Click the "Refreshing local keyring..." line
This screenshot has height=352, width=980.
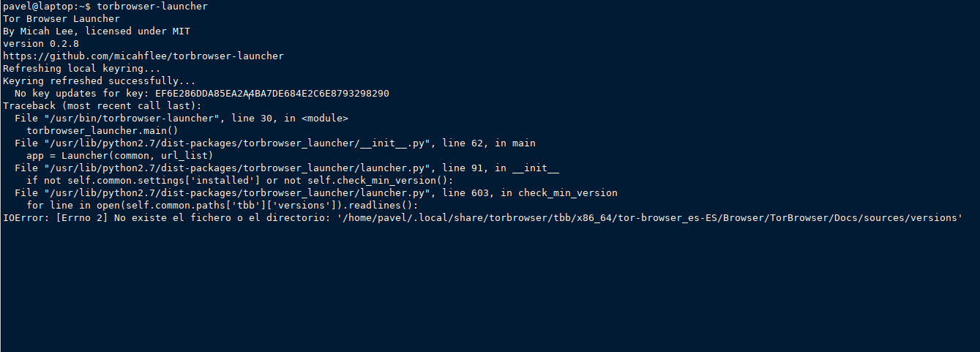[x=82, y=68]
